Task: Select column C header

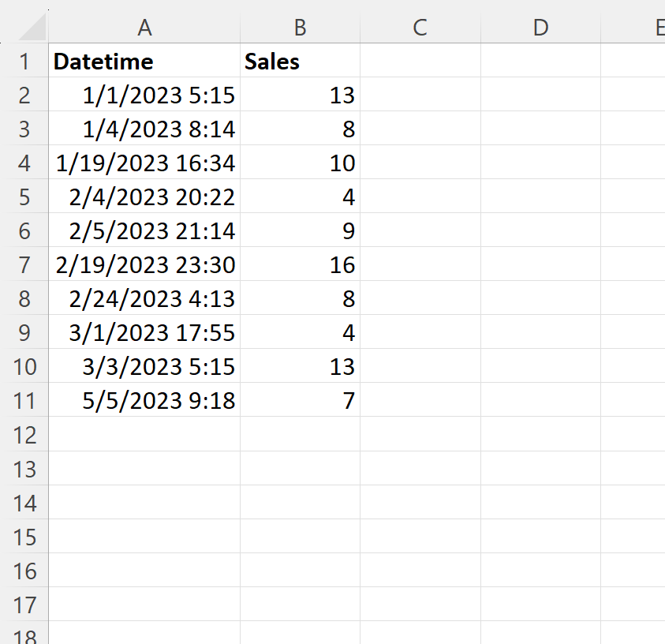Action: tap(420, 27)
